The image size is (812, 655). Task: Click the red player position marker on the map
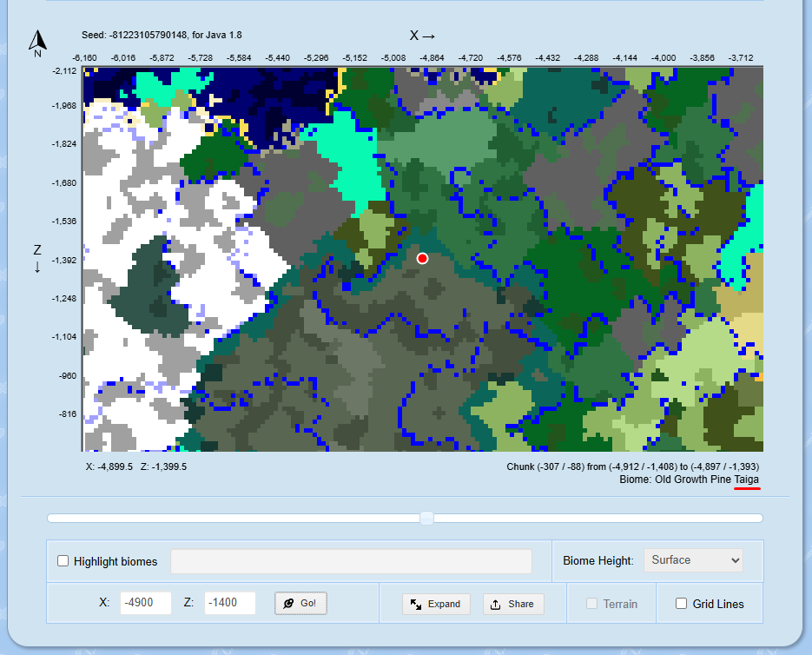click(423, 258)
